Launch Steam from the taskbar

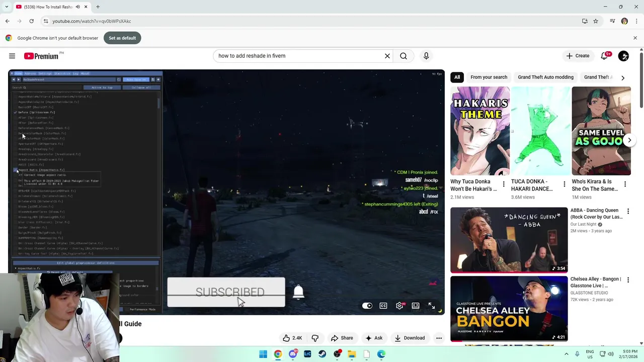322,354
